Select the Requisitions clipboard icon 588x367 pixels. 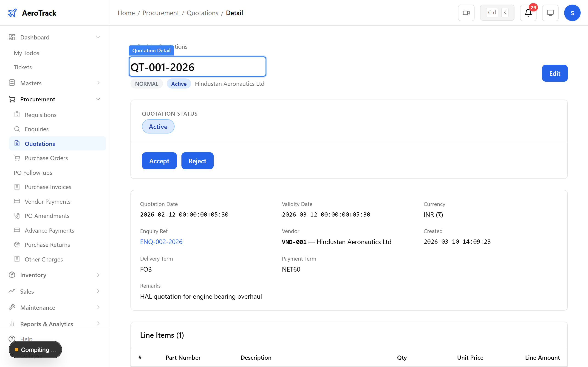click(17, 114)
